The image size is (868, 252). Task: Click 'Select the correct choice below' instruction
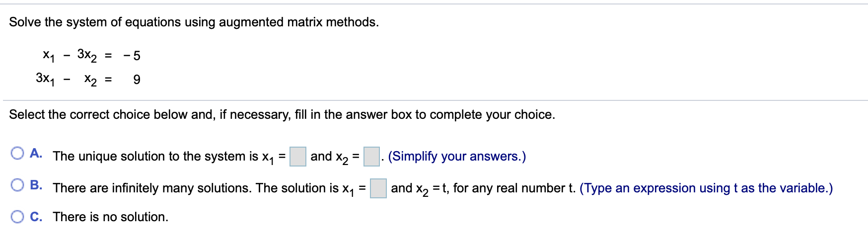[x=282, y=114]
